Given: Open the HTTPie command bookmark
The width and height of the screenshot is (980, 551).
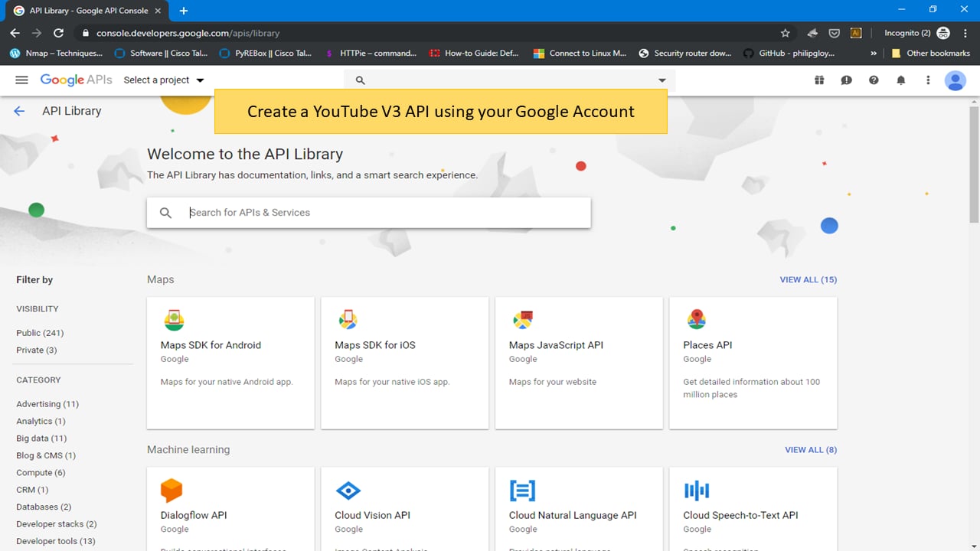Looking at the screenshot, I should 371,54.
